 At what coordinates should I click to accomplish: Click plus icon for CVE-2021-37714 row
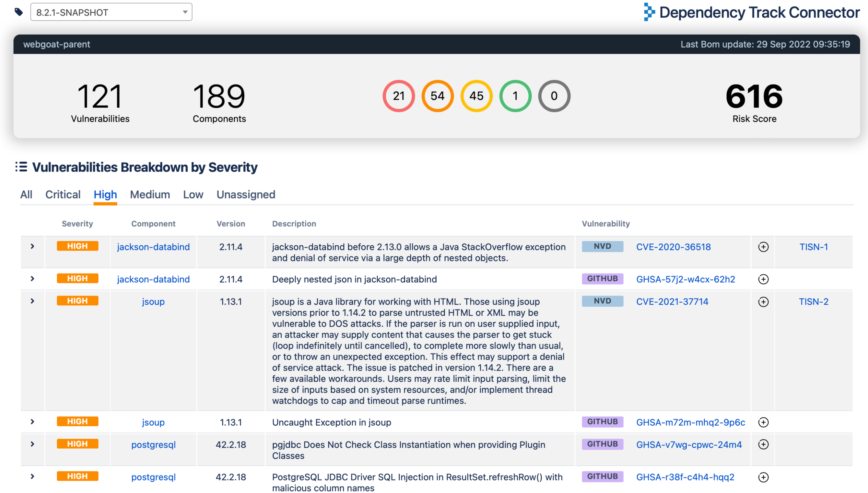pyautogui.click(x=763, y=302)
